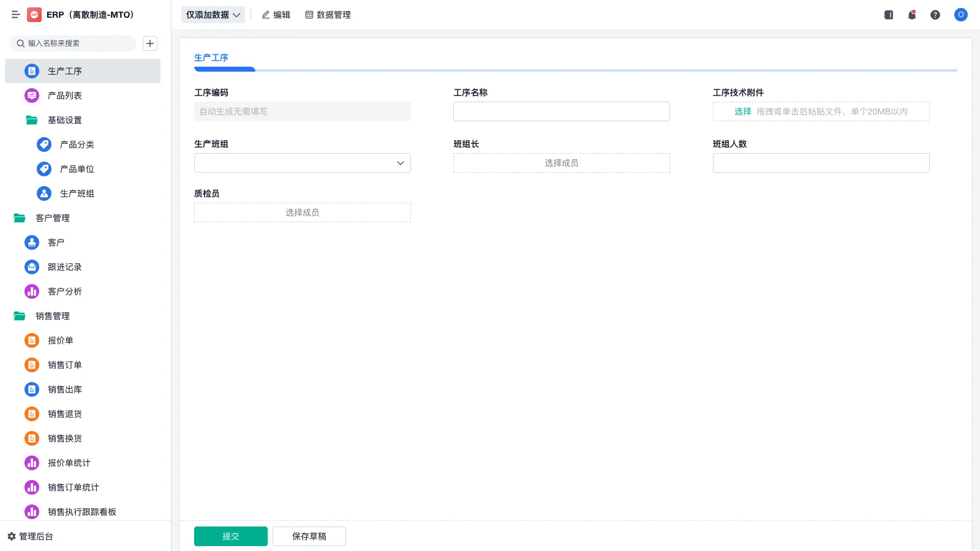Select the 生产工序 icon in sidebar
The width and height of the screenshot is (980, 551).
click(31, 70)
